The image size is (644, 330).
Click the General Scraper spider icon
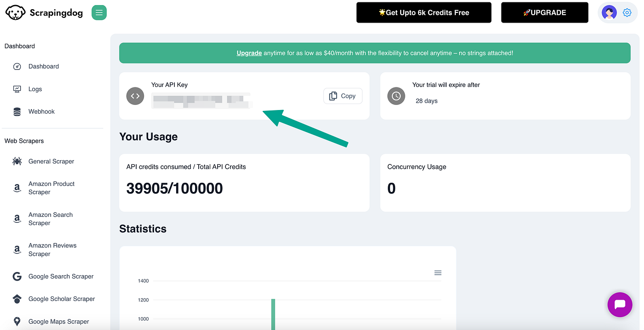(x=17, y=162)
